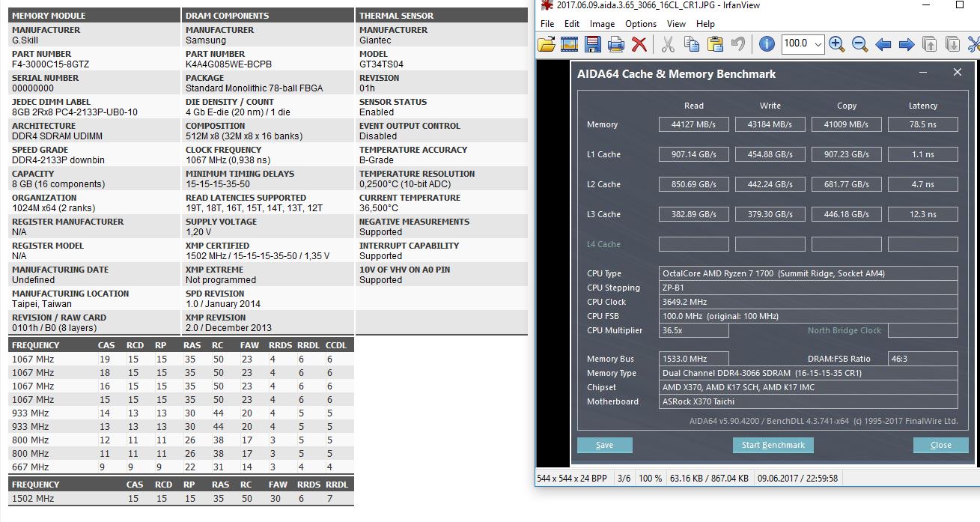Go to previous image left arrow

click(883, 44)
